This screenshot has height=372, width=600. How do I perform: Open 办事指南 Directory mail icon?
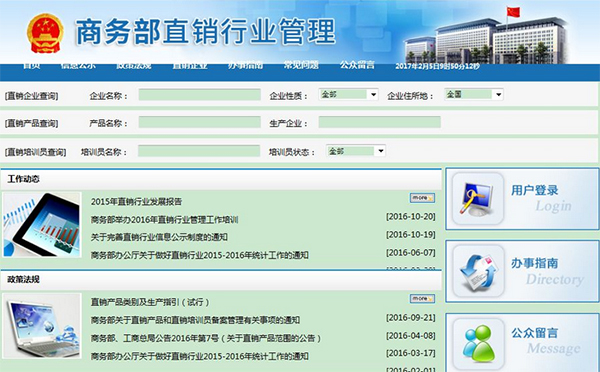click(x=478, y=271)
